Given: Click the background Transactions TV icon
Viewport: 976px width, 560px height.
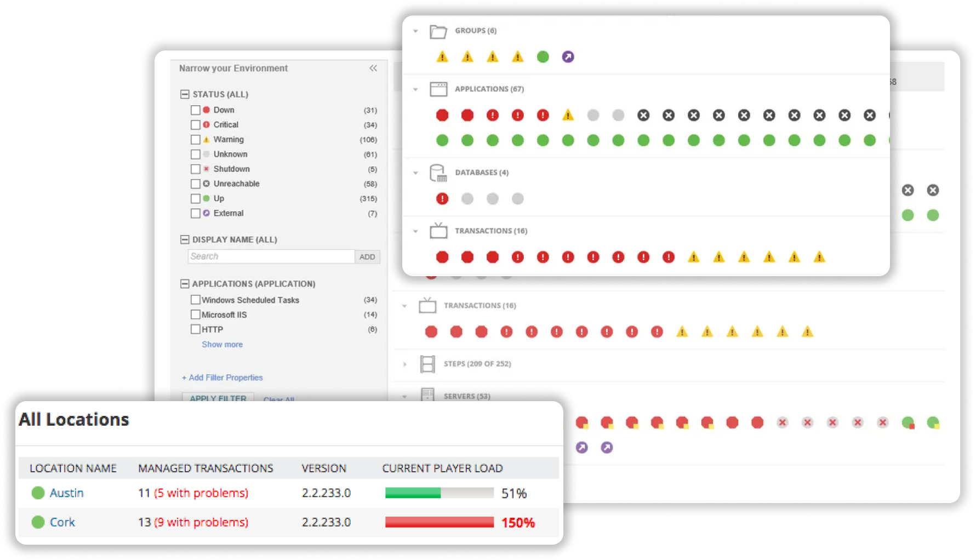Looking at the screenshot, I should coord(427,305).
